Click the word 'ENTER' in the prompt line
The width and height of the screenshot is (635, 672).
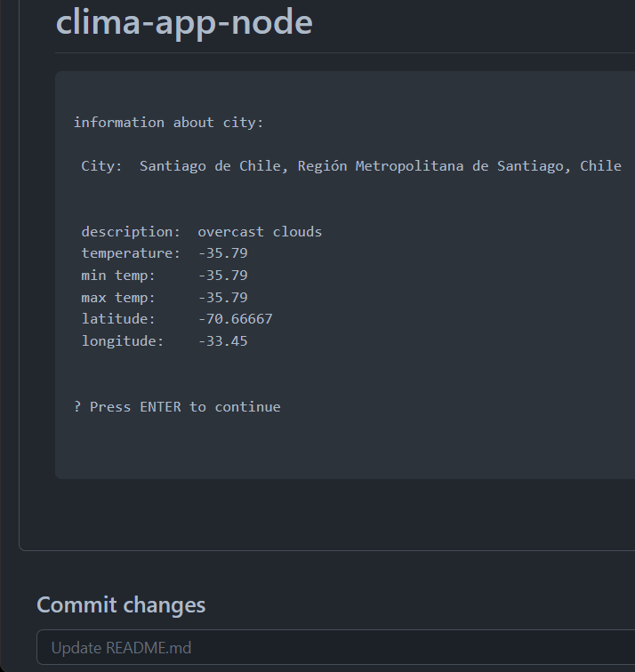(x=160, y=407)
